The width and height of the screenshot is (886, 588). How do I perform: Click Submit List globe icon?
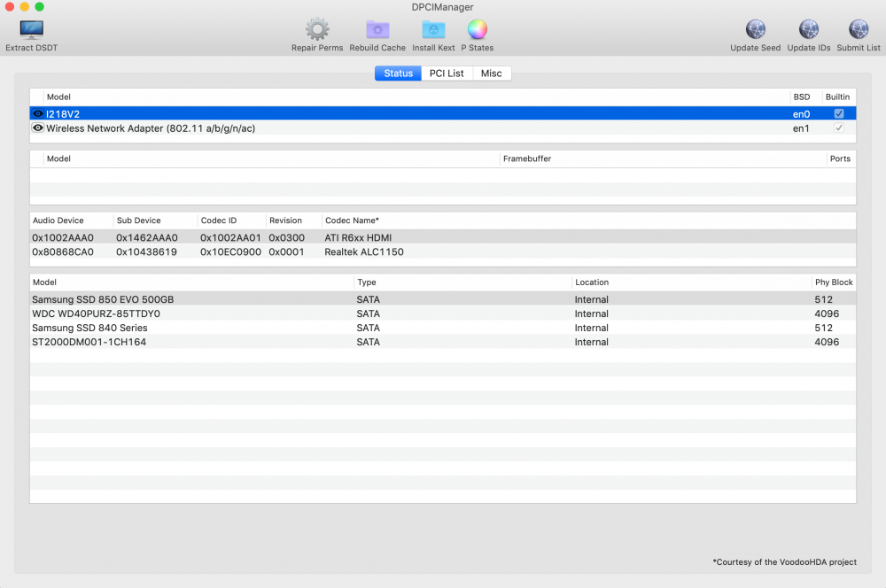point(859,29)
